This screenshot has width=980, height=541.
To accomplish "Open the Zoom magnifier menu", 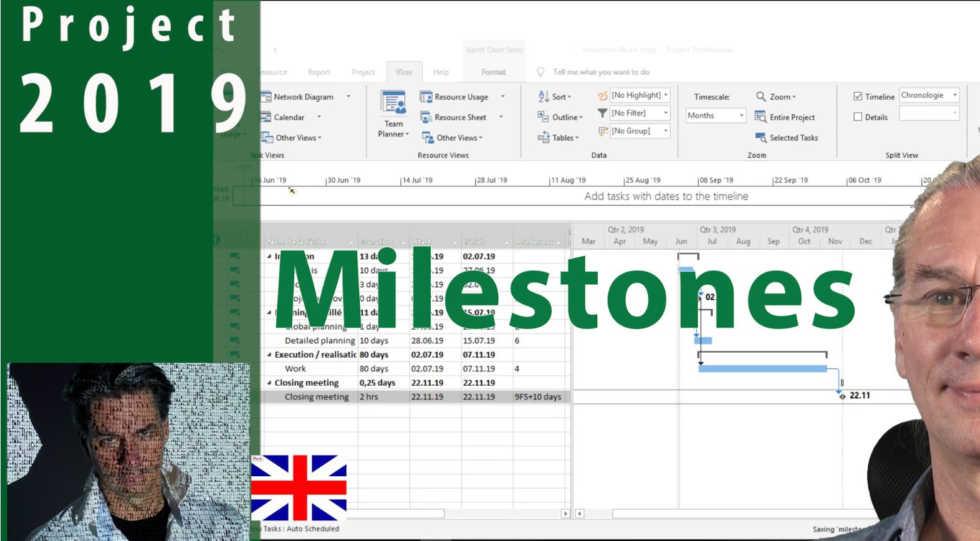I will click(776, 97).
